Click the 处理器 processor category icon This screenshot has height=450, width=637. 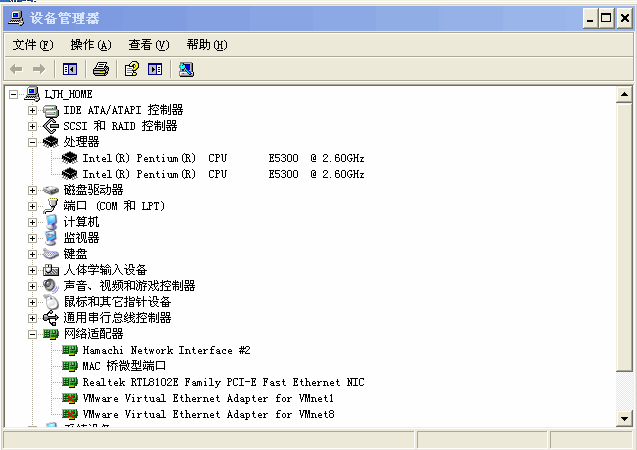51,142
